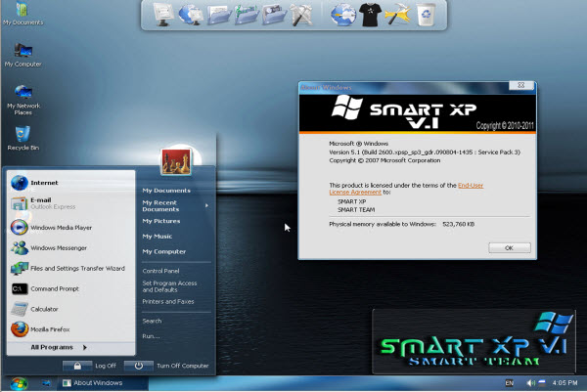Click the Internet globe icon in Start menu
The width and height of the screenshot is (587, 392).
click(x=20, y=183)
